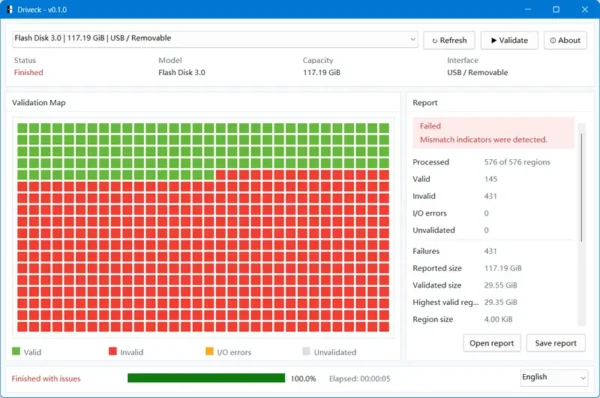This screenshot has height=398, width=600.
Task: Click the USB / Removable interface value under Interface
Action: click(x=478, y=72)
